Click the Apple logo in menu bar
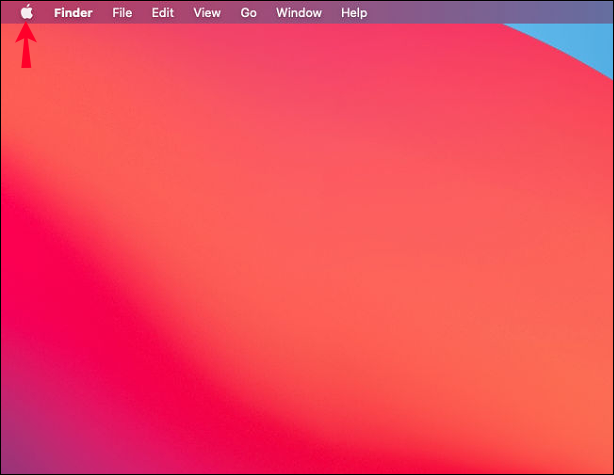 pyautogui.click(x=27, y=12)
